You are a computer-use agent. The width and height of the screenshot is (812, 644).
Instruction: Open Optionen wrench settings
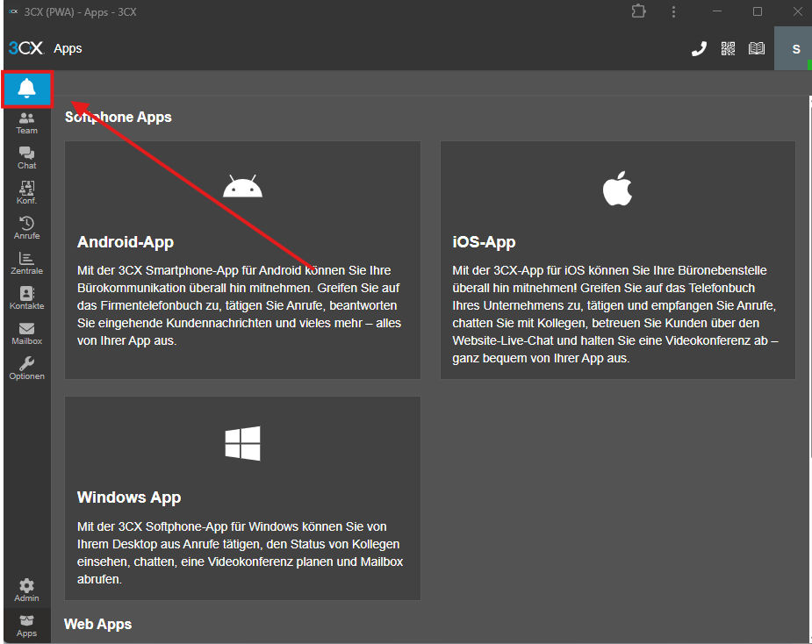26,369
